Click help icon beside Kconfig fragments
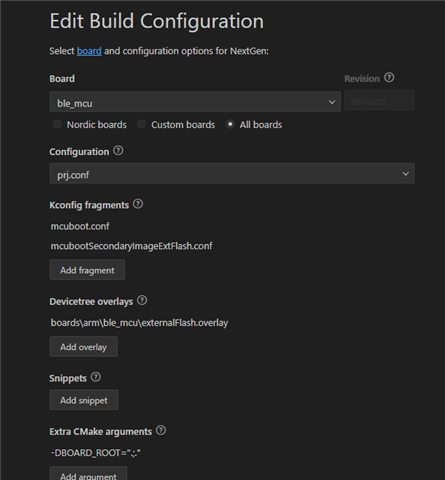445x480 pixels. pos(138,204)
